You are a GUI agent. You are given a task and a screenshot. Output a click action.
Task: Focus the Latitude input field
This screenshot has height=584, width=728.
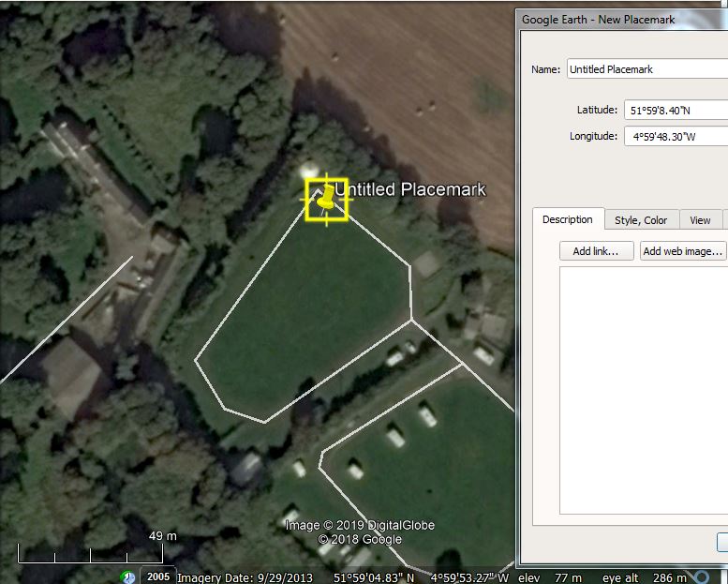click(x=676, y=110)
